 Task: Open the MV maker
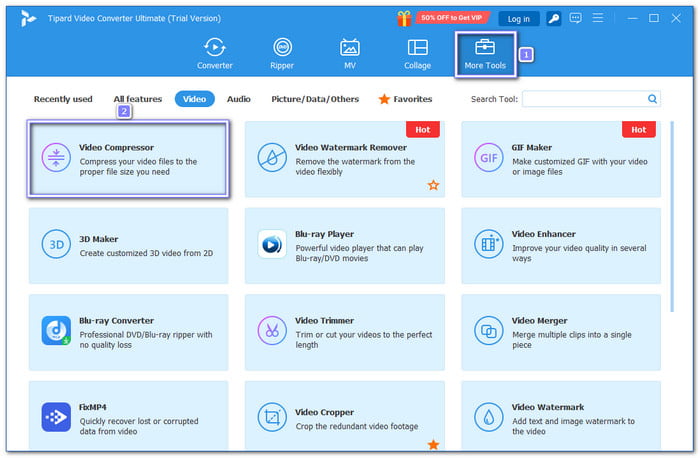point(350,54)
